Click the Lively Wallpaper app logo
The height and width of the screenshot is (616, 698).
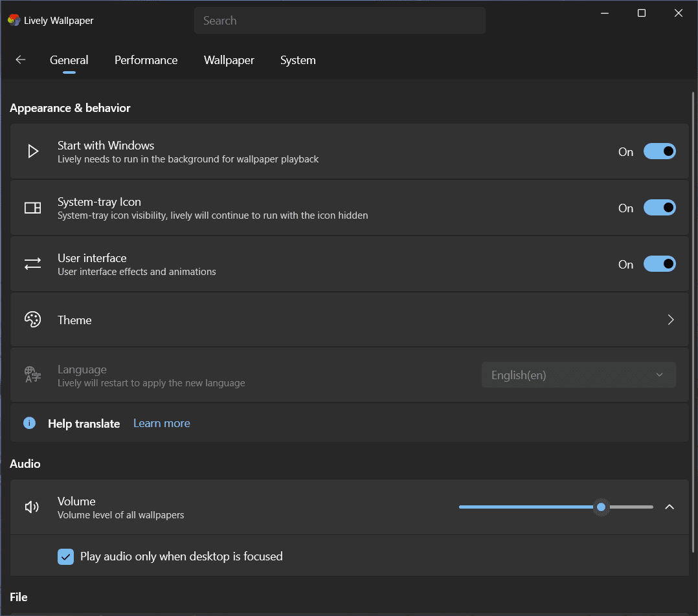(x=14, y=20)
